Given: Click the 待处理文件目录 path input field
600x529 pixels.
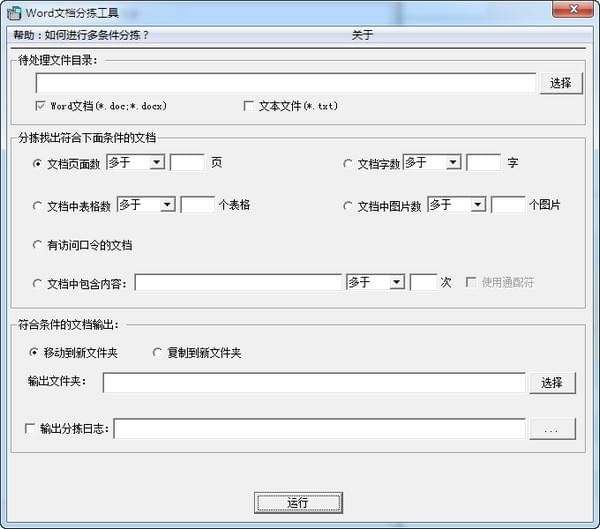Looking at the screenshot, I should tap(285, 83).
